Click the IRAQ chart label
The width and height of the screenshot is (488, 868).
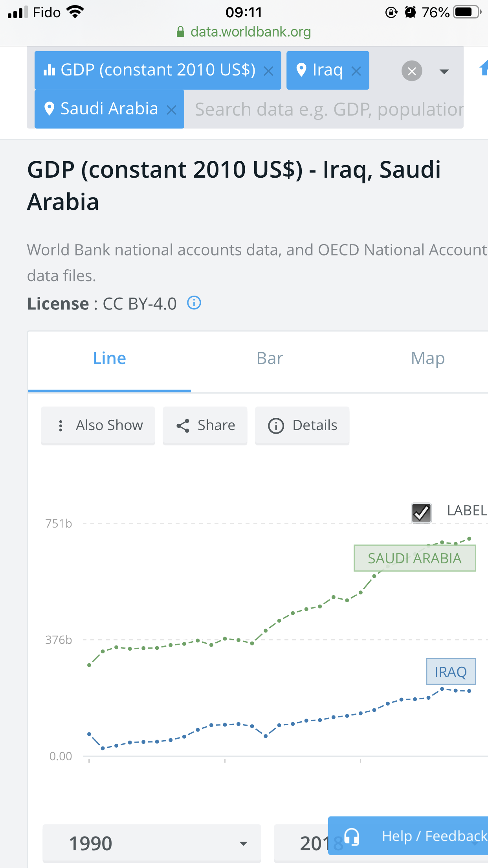(451, 672)
